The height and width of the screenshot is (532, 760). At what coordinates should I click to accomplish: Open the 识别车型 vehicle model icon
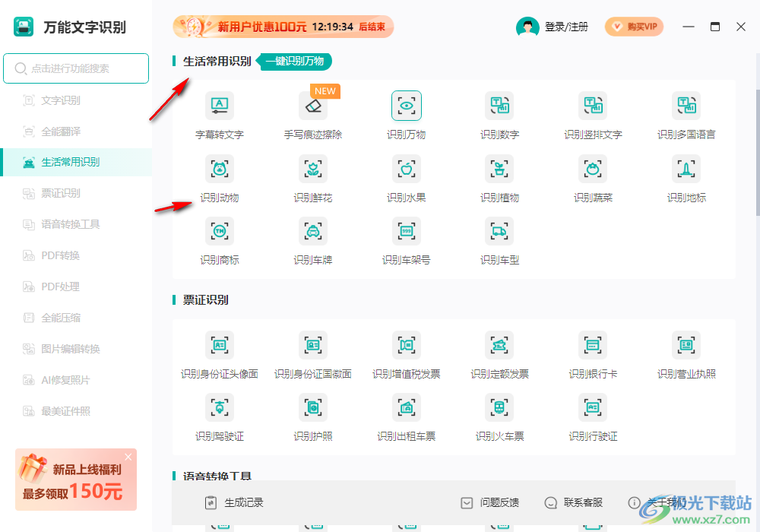point(500,231)
